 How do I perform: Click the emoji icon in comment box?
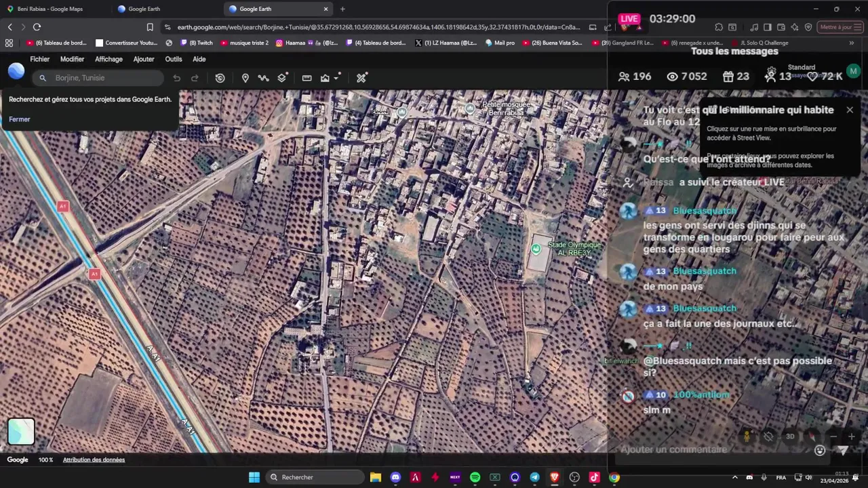click(x=820, y=450)
